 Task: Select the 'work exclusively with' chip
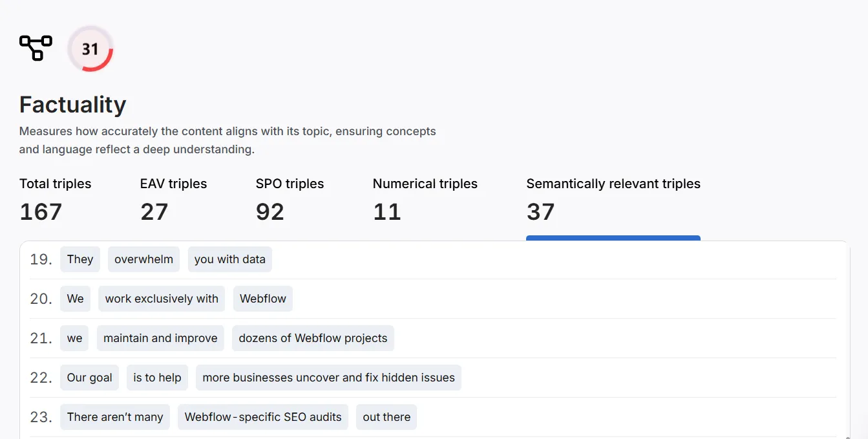pos(162,299)
